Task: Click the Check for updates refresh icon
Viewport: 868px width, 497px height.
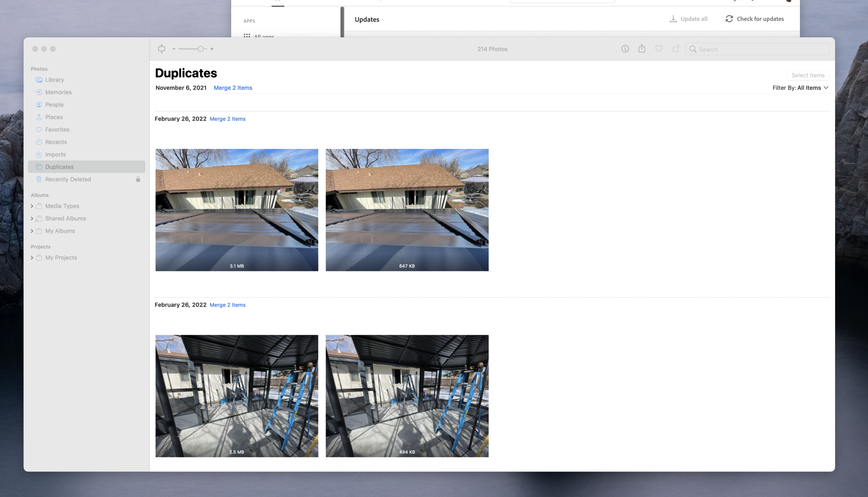Action: tap(729, 19)
